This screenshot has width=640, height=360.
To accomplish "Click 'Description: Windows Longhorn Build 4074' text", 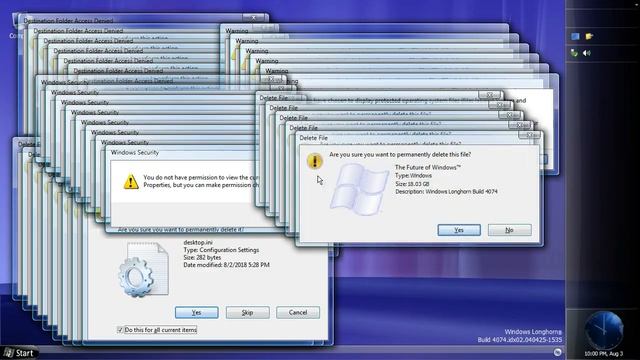I will coord(446,191).
